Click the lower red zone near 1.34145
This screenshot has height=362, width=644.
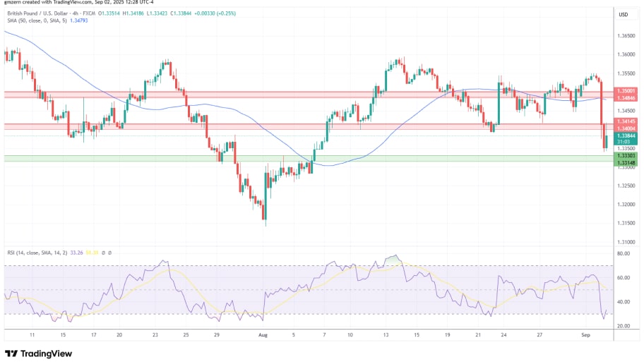click(309, 126)
